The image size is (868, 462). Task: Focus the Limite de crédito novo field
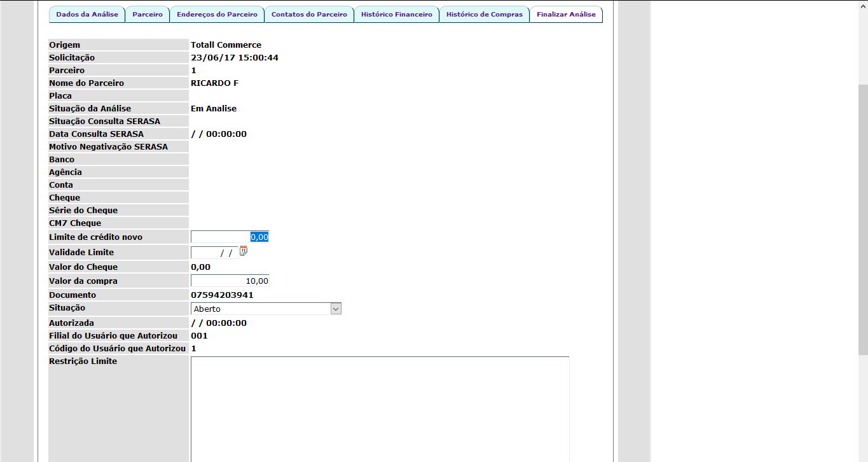click(x=230, y=237)
